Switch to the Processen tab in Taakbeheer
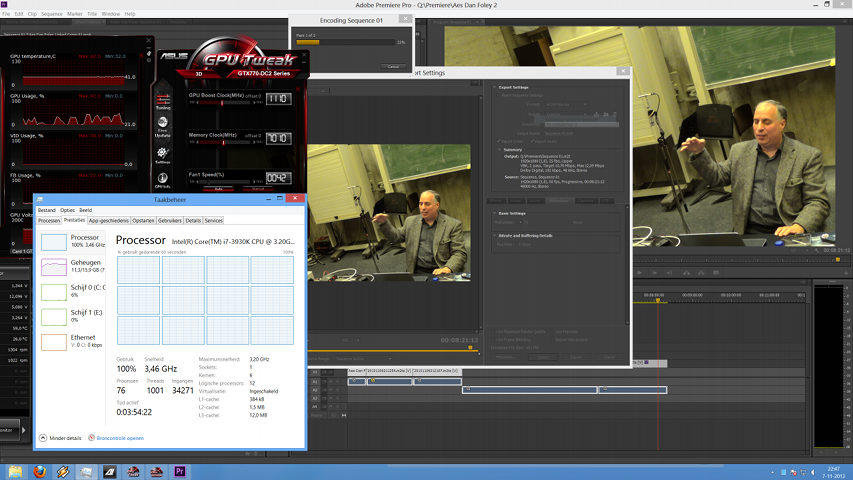The image size is (853, 480). tap(49, 220)
